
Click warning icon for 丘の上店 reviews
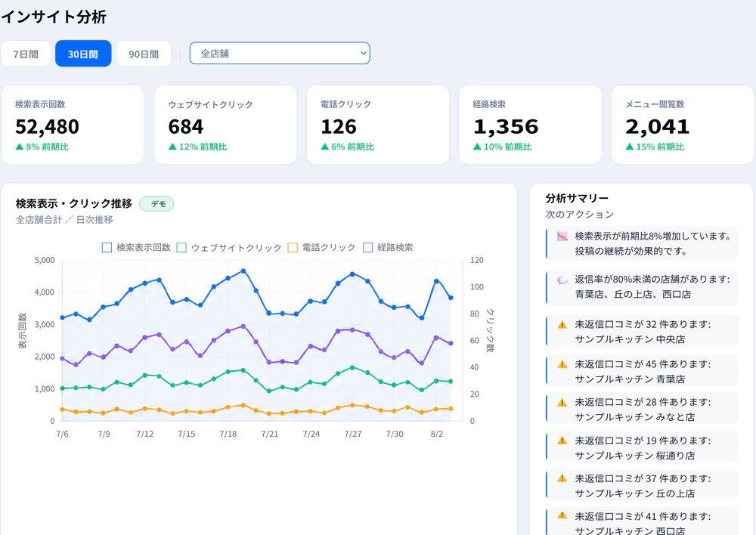[x=562, y=478]
